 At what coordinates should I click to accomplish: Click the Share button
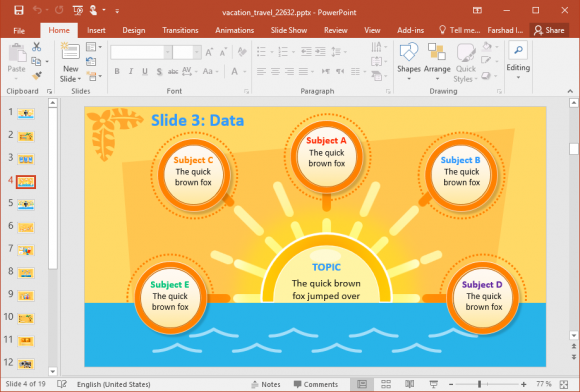pyautogui.click(x=549, y=30)
